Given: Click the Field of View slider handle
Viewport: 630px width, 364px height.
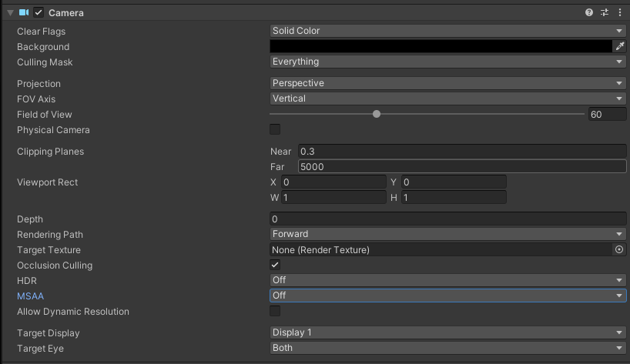Looking at the screenshot, I should pyautogui.click(x=377, y=114).
